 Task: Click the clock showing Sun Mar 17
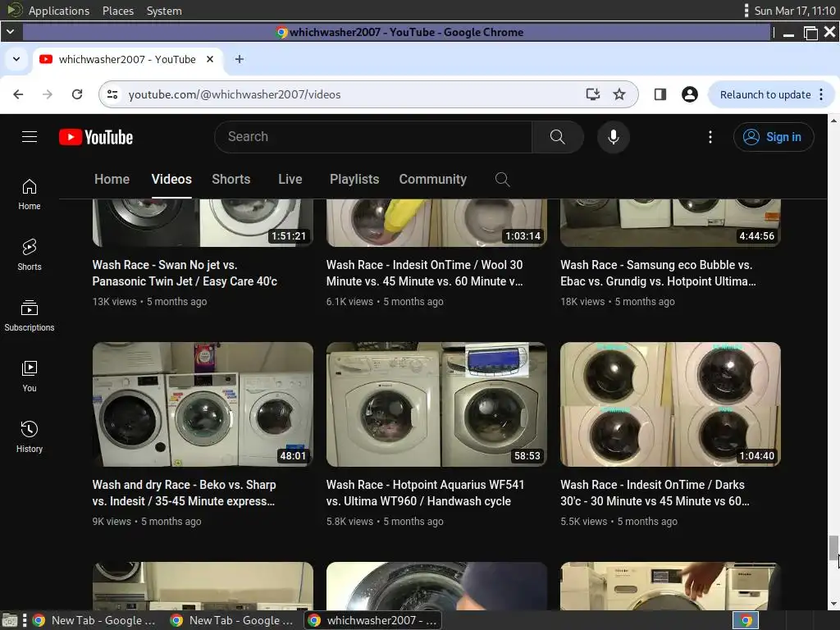coord(794,11)
